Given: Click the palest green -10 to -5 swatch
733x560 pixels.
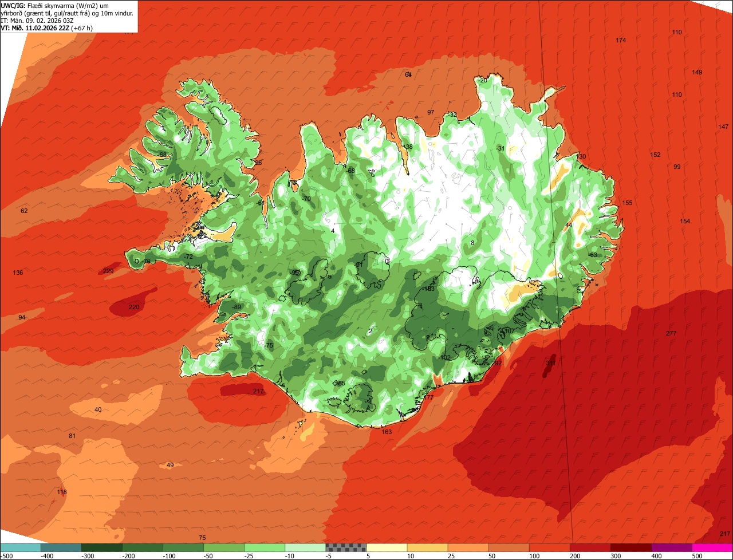Looking at the screenshot, I should [x=305, y=547].
